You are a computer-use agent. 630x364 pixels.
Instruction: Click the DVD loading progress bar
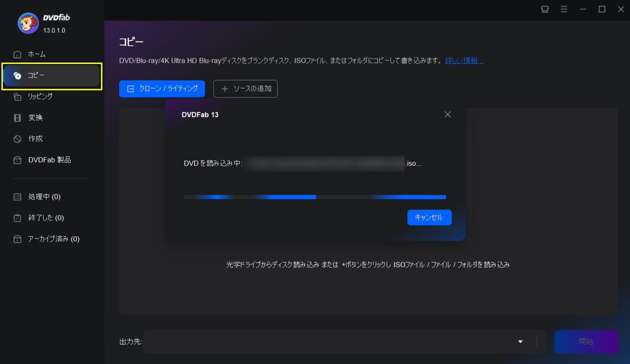click(315, 197)
